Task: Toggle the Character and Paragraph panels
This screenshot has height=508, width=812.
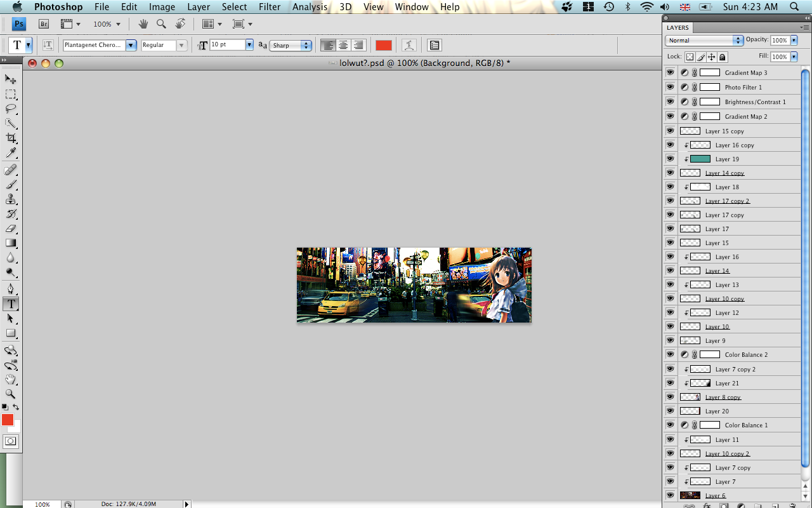Action: click(x=434, y=44)
